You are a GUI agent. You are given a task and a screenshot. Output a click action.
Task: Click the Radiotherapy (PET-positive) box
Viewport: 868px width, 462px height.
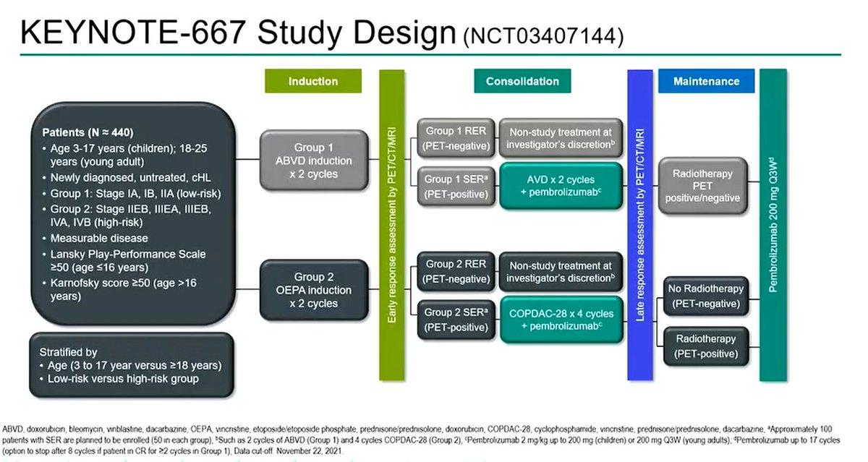coord(705,346)
